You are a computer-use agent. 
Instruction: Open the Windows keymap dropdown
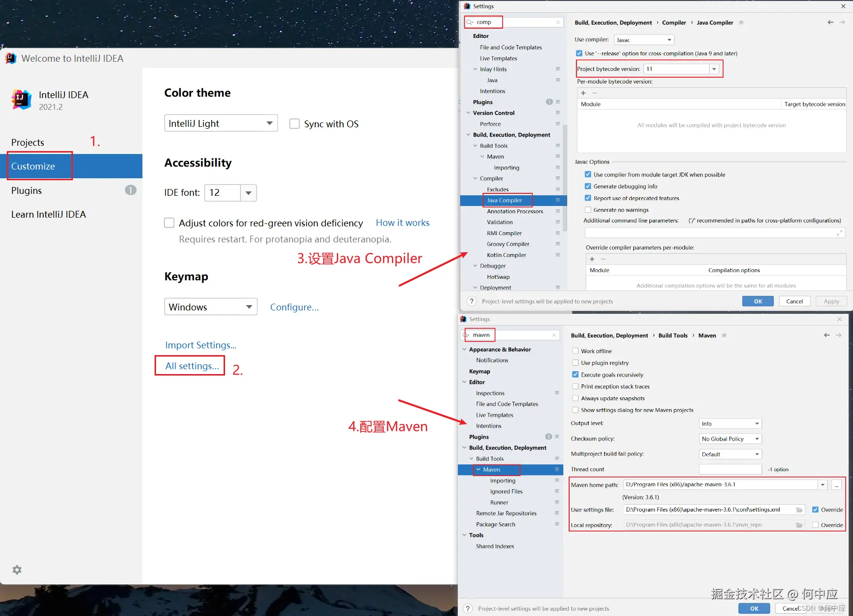point(211,307)
